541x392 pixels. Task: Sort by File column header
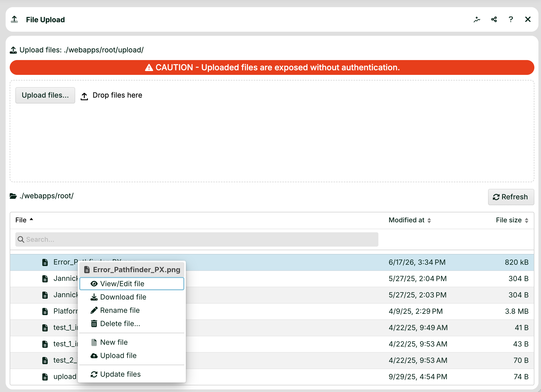coord(24,220)
